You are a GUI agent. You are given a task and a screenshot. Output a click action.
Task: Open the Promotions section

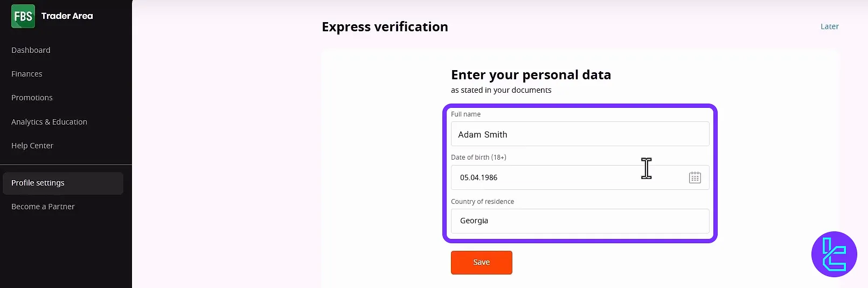(32, 98)
